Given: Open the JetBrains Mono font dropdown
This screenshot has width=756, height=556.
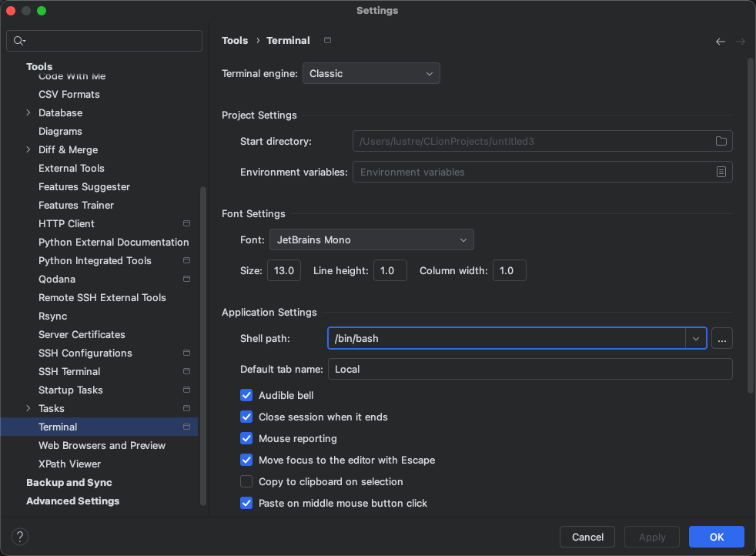Looking at the screenshot, I should click(x=372, y=239).
